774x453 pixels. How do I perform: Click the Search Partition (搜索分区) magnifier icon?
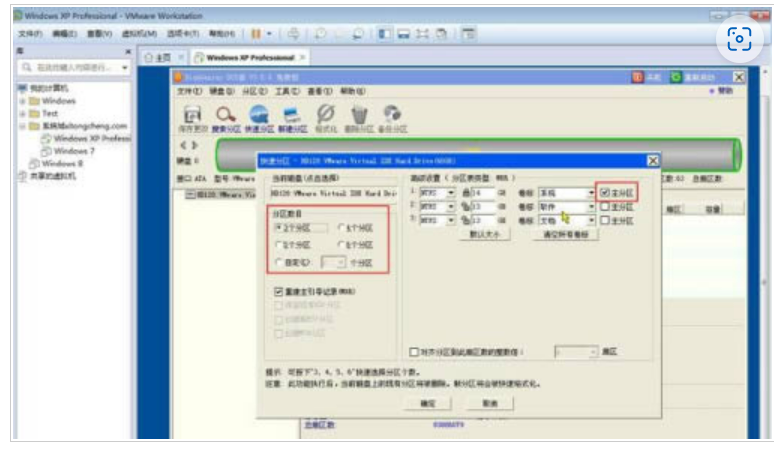tap(226, 118)
